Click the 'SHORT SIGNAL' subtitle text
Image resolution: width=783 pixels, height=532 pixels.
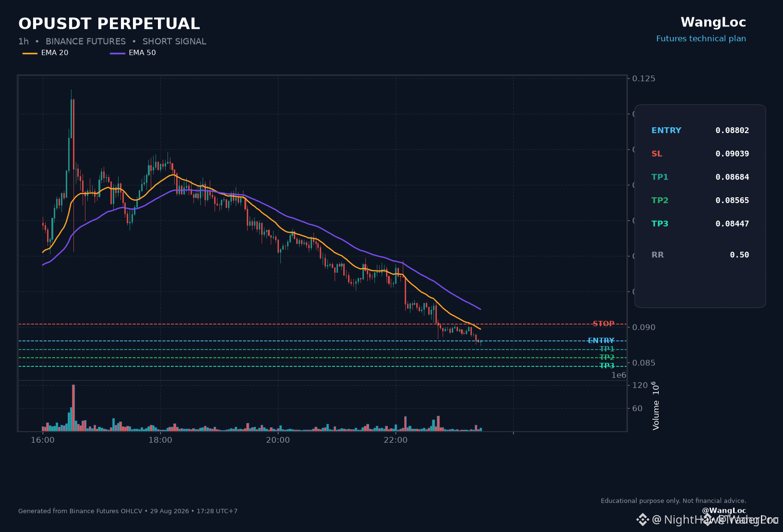(174, 42)
